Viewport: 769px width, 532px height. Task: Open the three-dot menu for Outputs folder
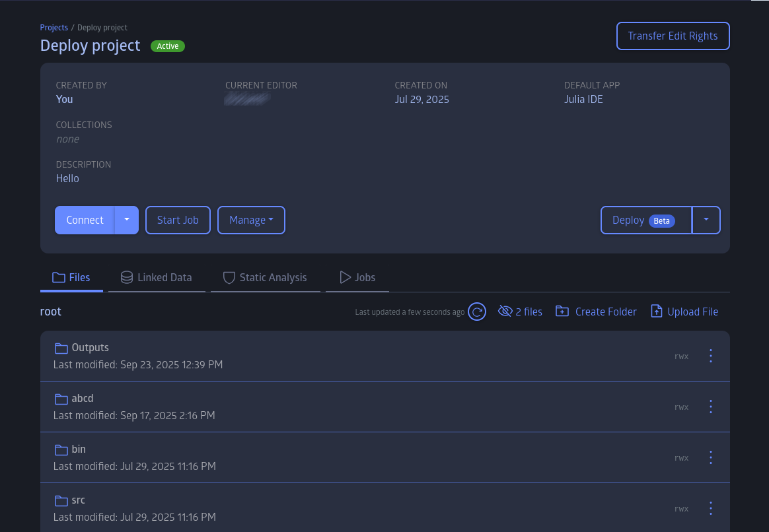(x=711, y=356)
